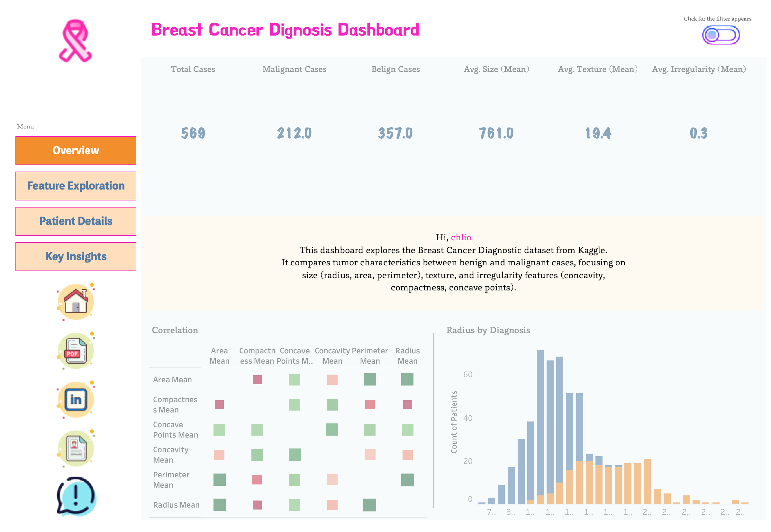Open the Home icon in the sidebar

click(x=76, y=302)
